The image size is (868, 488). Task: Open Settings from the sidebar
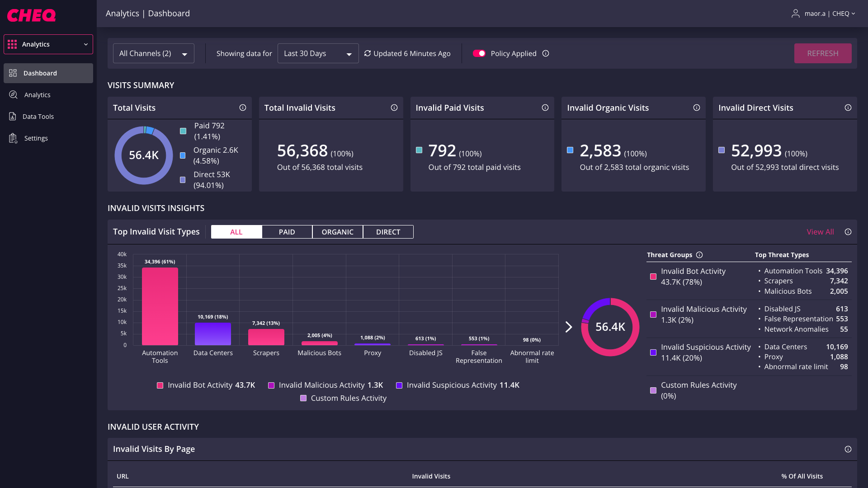[x=36, y=138]
